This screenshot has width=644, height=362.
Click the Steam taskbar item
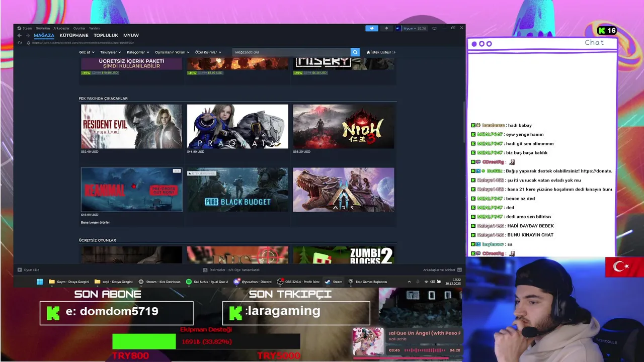pos(334,282)
